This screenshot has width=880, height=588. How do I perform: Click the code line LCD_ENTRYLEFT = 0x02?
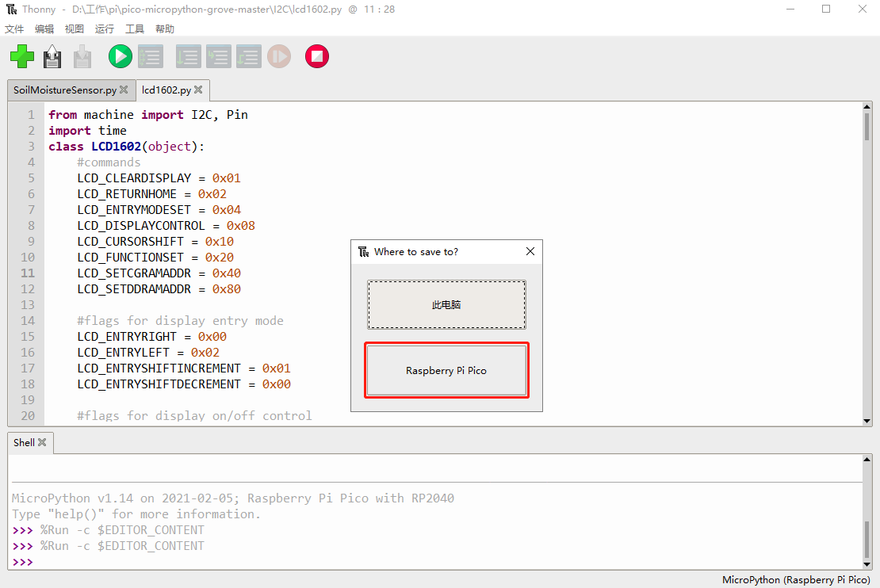[x=148, y=353]
